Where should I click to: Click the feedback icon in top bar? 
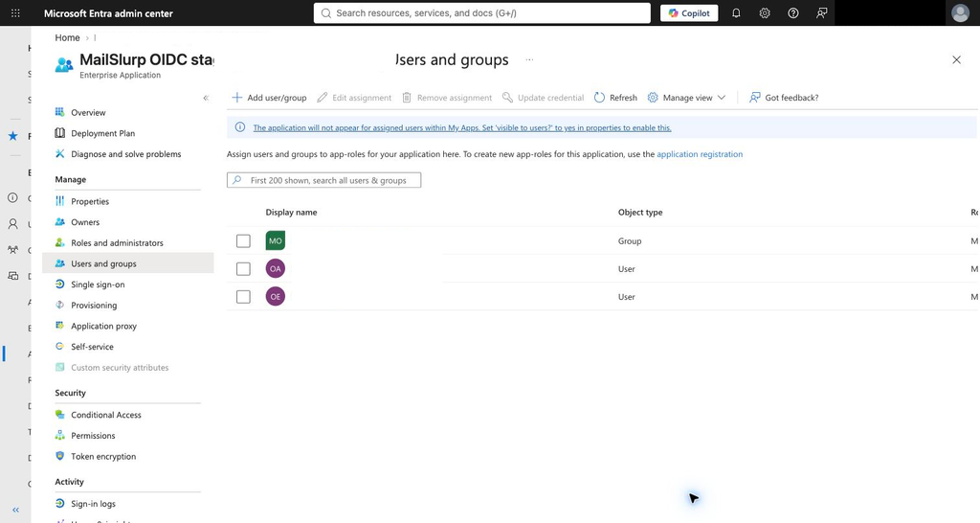pos(822,12)
